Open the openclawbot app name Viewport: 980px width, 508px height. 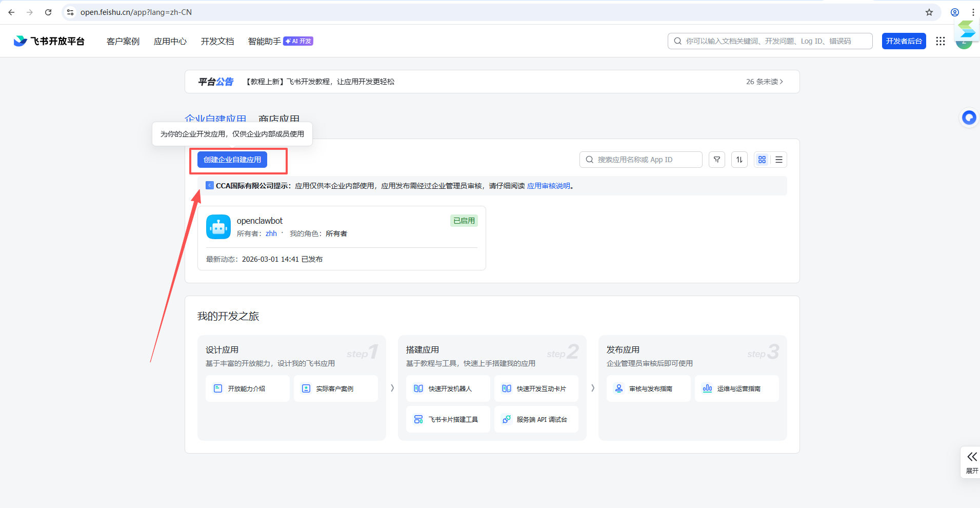click(x=259, y=221)
